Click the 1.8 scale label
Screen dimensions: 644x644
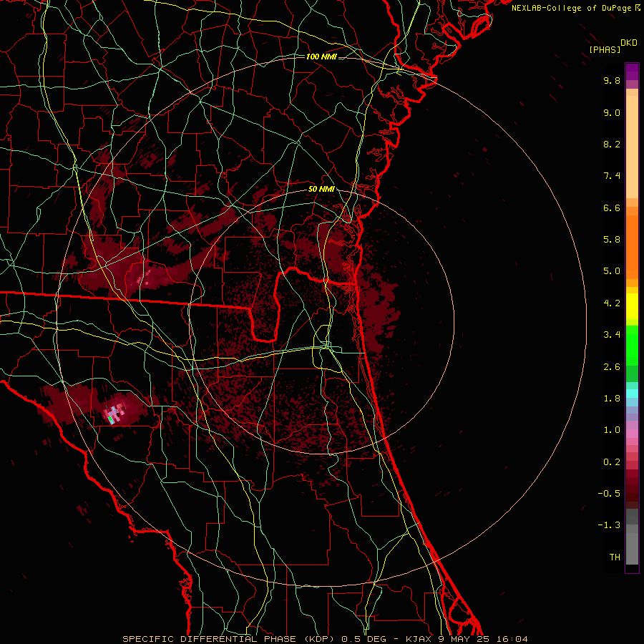pyautogui.click(x=612, y=399)
